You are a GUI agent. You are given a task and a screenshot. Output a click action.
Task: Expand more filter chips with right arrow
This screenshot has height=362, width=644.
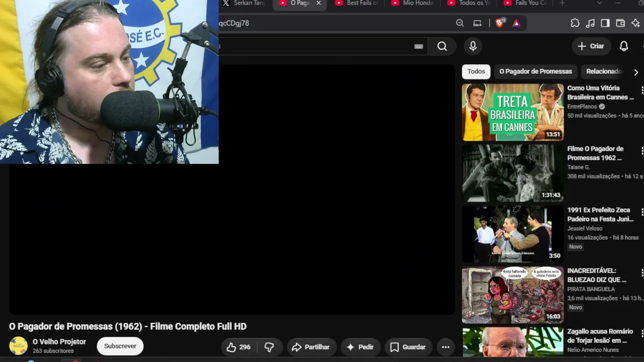(x=636, y=72)
